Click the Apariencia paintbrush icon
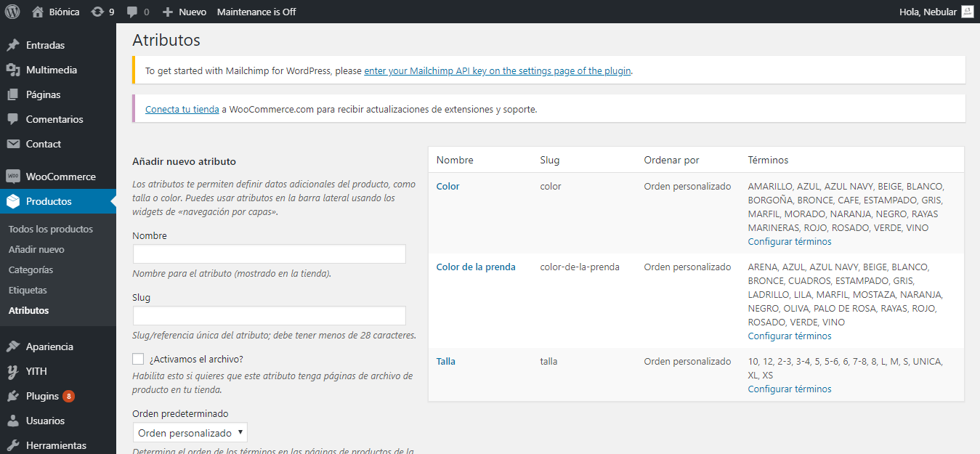The width and height of the screenshot is (980, 454). (13, 346)
